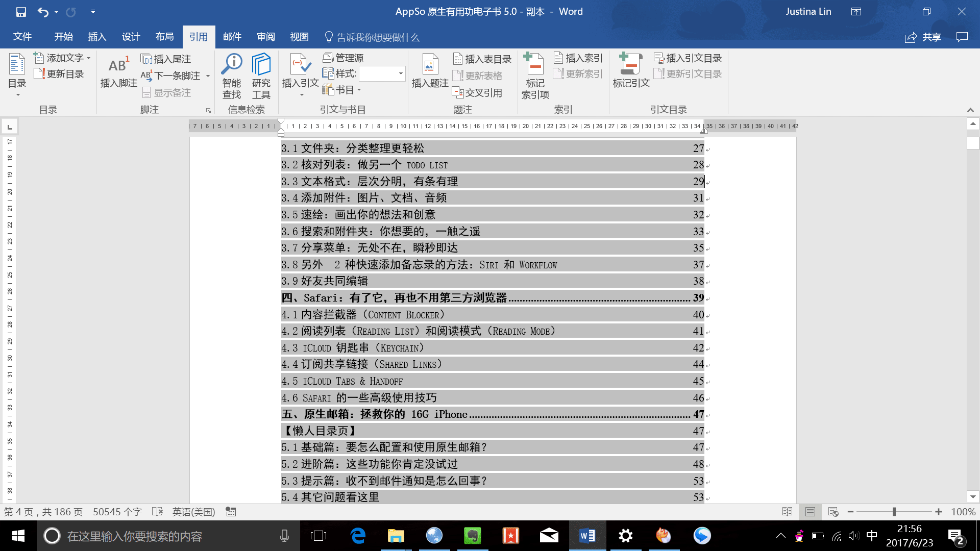Image resolution: width=980 pixels, height=551 pixels.
Task: Click the 插入题注 insert caption icon
Action: tap(430, 65)
